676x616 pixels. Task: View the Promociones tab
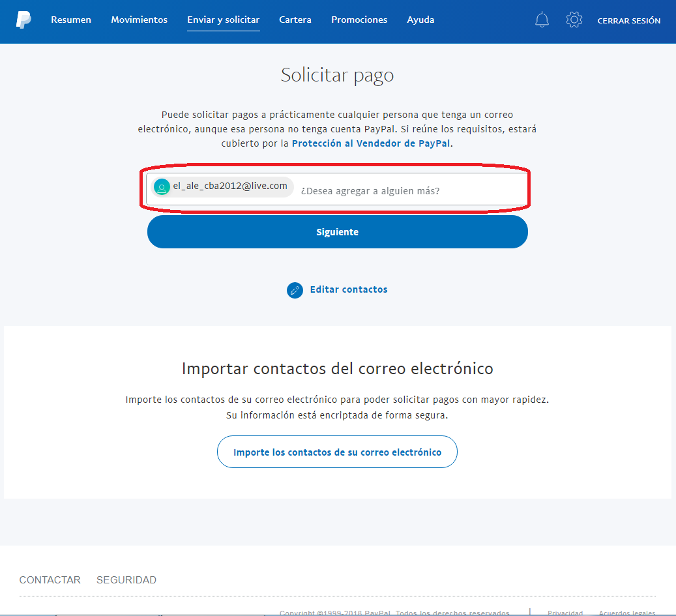pos(359,20)
